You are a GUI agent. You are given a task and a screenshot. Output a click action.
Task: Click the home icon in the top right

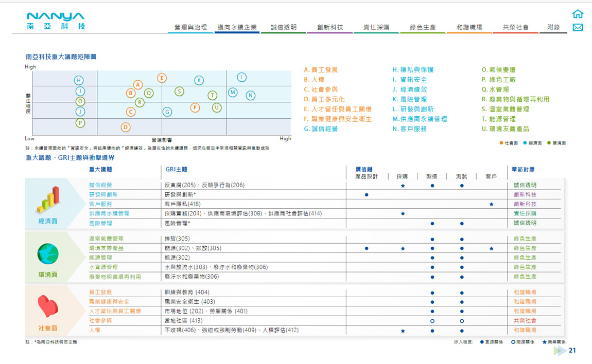pos(578,14)
